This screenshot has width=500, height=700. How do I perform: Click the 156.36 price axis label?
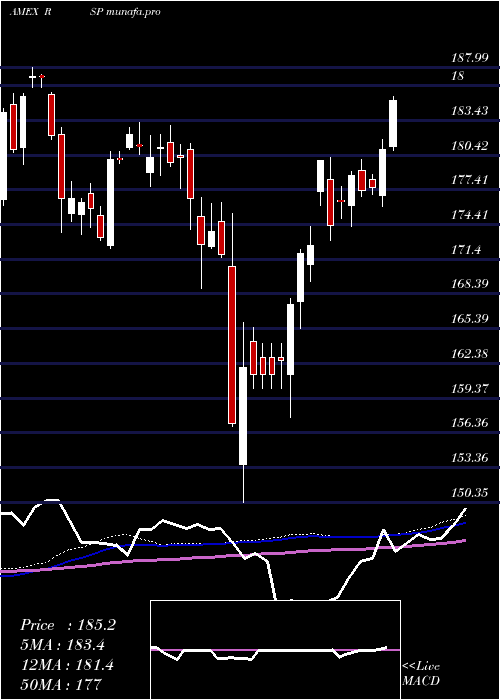click(x=470, y=423)
